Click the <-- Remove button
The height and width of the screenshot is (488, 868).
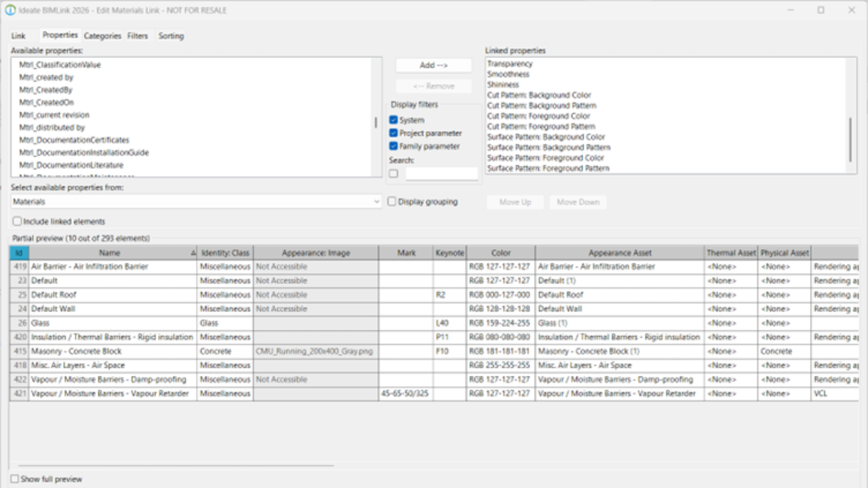(x=433, y=86)
